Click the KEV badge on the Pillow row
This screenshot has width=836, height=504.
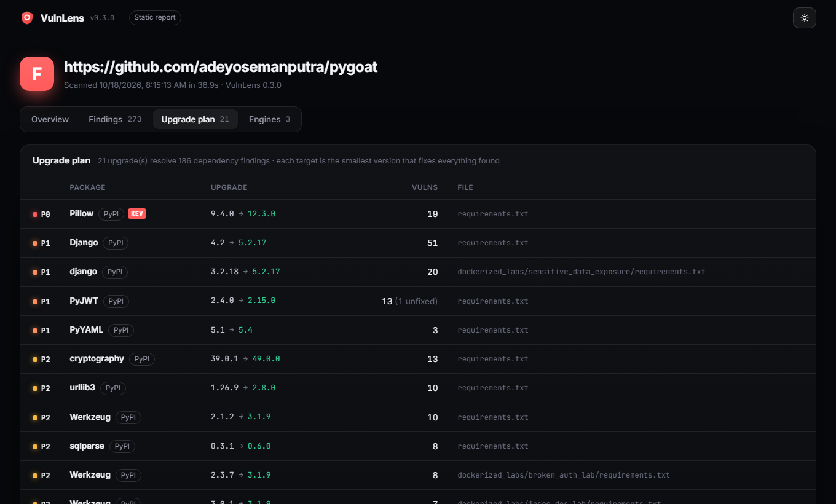click(137, 214)
